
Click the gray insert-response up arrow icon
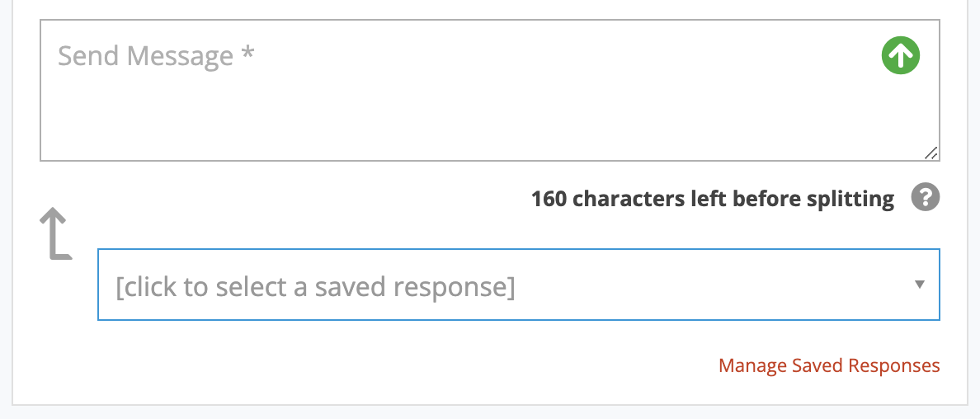pos(55,233)
